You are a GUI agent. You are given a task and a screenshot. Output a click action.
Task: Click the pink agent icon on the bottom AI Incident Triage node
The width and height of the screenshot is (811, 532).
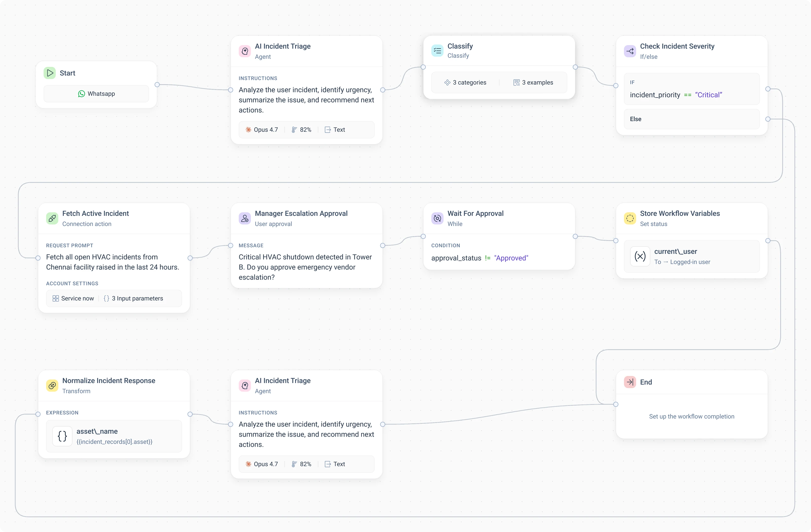pos(245,386)
